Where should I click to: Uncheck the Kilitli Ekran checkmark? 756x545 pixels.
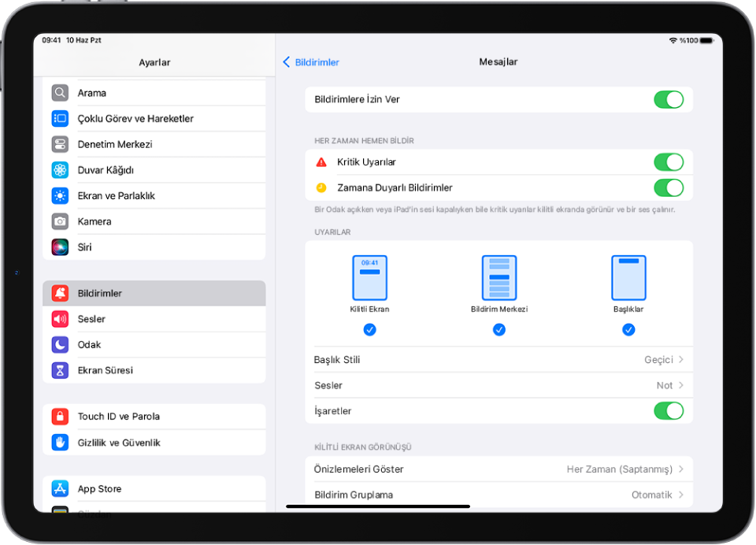370,330
